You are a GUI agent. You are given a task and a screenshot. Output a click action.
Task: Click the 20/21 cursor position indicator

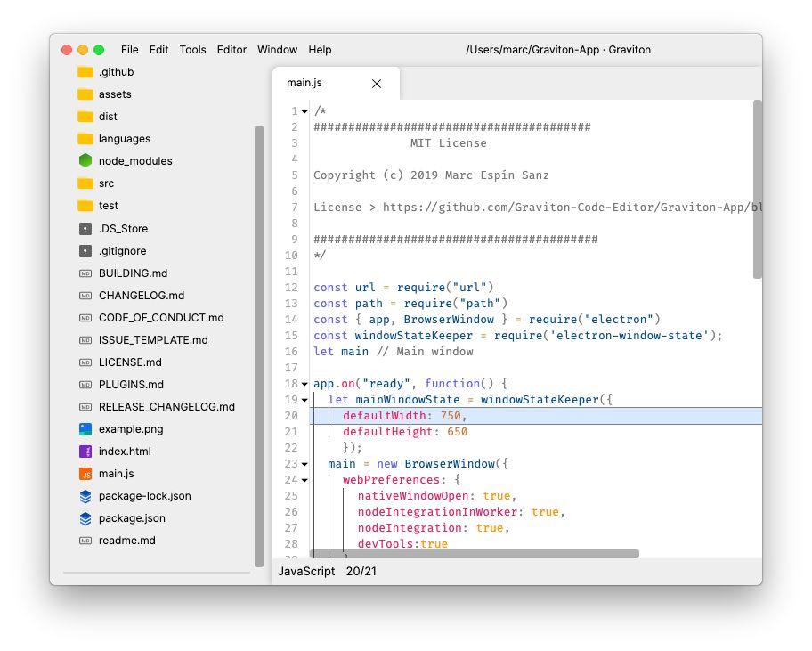(361, 571)
